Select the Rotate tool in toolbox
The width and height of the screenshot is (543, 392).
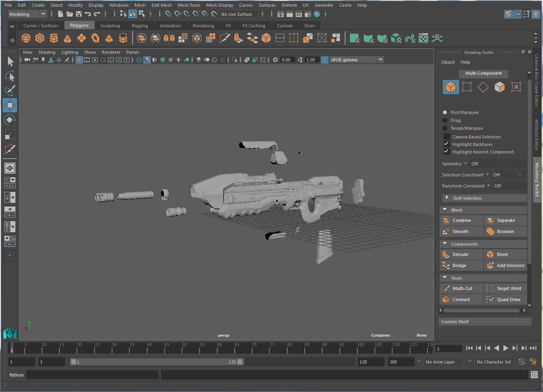click(x=10, y=120)
